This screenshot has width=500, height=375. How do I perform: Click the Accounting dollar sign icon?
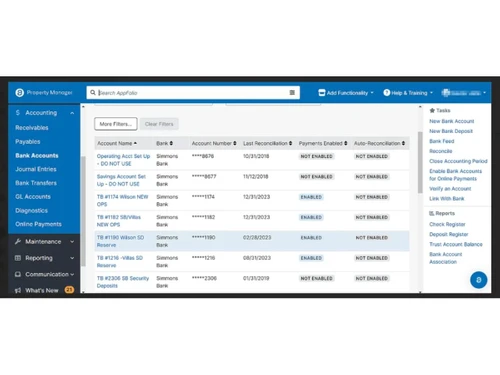[18, 113]
